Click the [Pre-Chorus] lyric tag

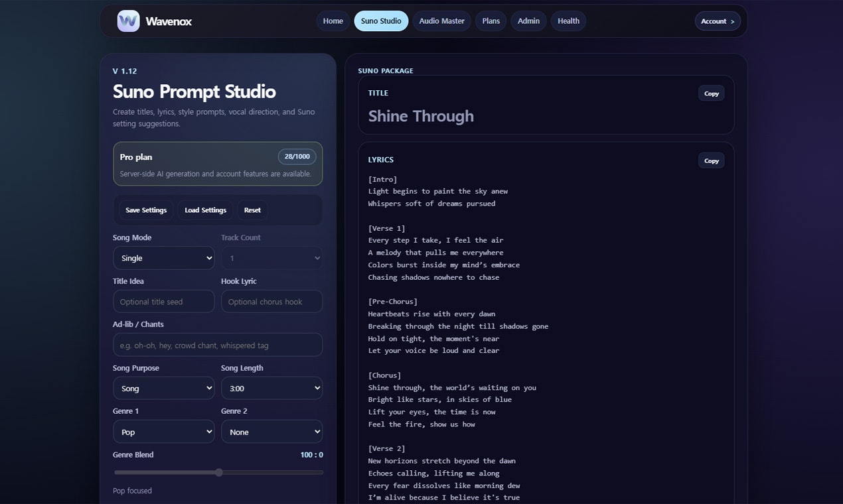tap(393, 302)
